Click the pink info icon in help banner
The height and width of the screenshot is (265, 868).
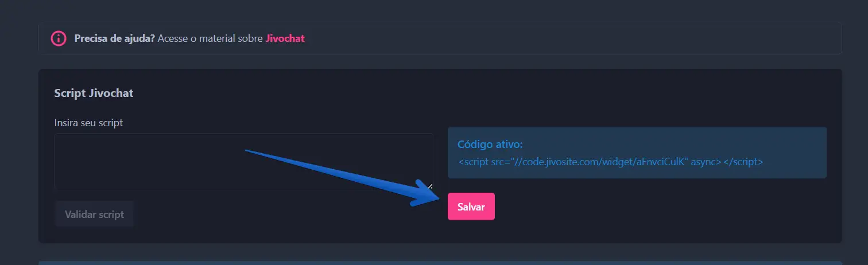(58, 38)
